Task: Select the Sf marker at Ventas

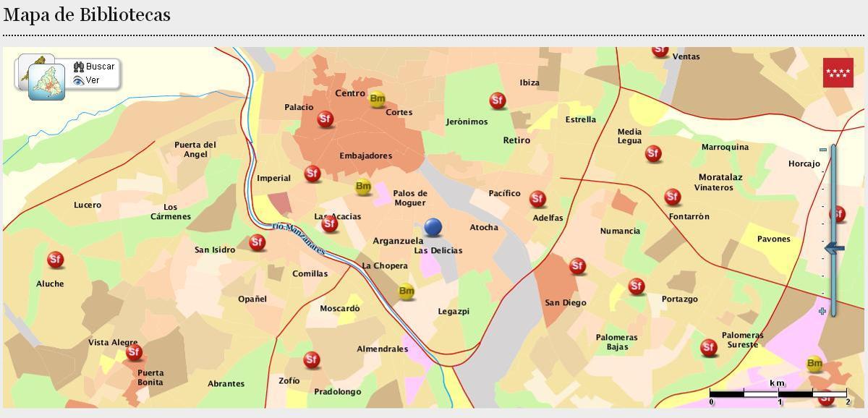Action: tap(659, 51)
